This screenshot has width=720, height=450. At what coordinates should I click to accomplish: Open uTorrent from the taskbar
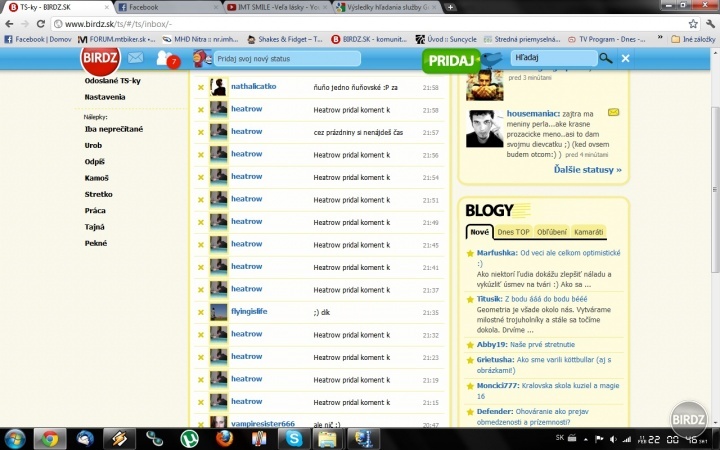[x=189, y=439]
